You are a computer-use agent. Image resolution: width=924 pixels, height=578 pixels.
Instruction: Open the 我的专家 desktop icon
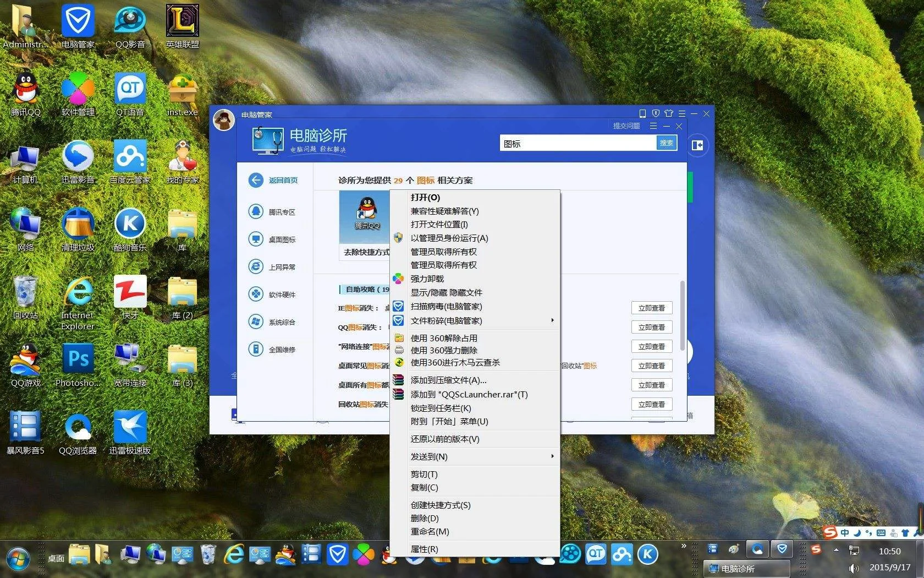182,161
